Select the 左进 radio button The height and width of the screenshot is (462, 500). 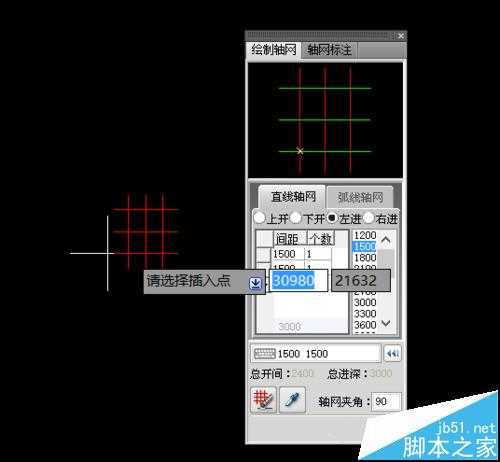[332, 218]
